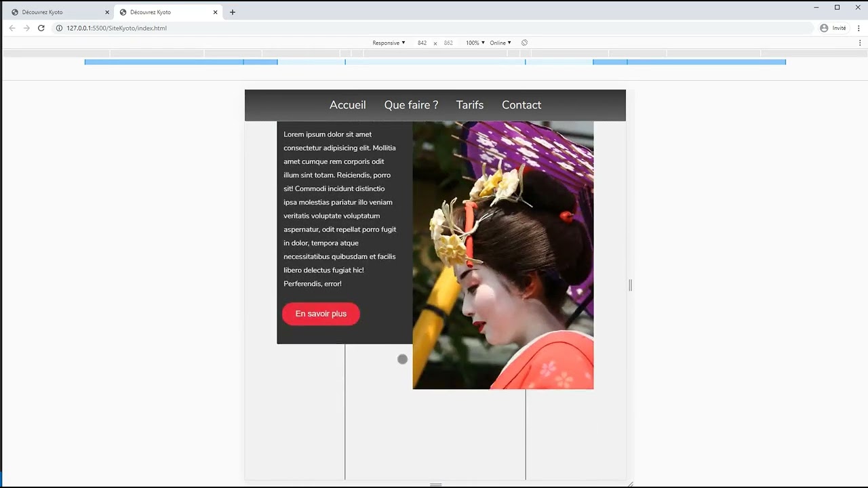Click the corner viewport resize handle

point(631,484)
